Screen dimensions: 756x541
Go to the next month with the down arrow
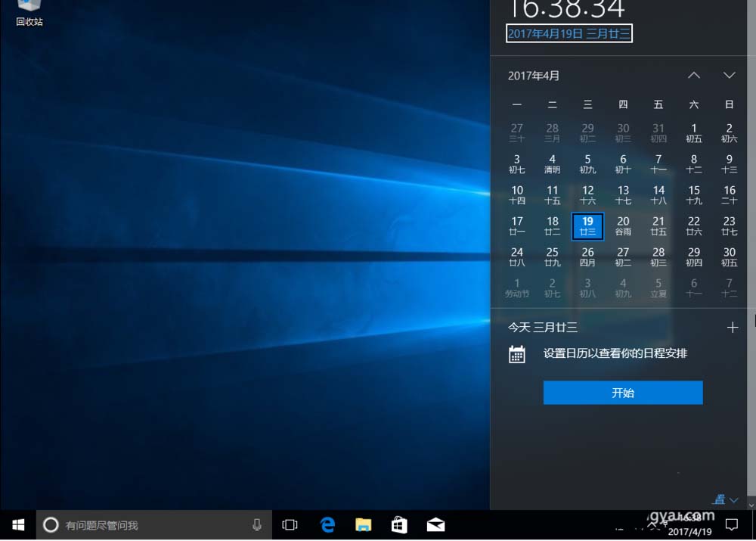(729, 76)
